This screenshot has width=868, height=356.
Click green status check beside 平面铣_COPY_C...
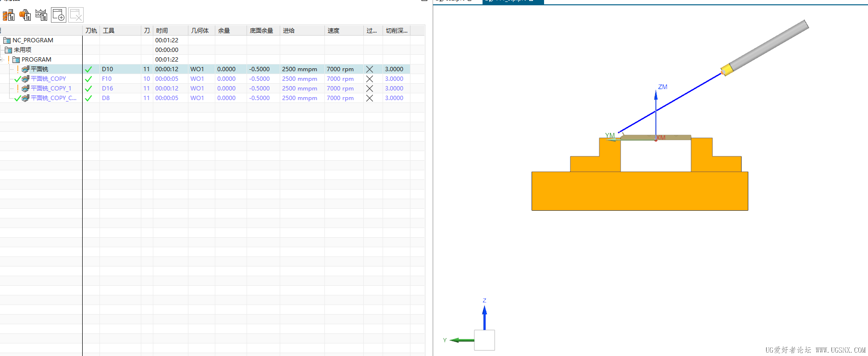[18, 99]
